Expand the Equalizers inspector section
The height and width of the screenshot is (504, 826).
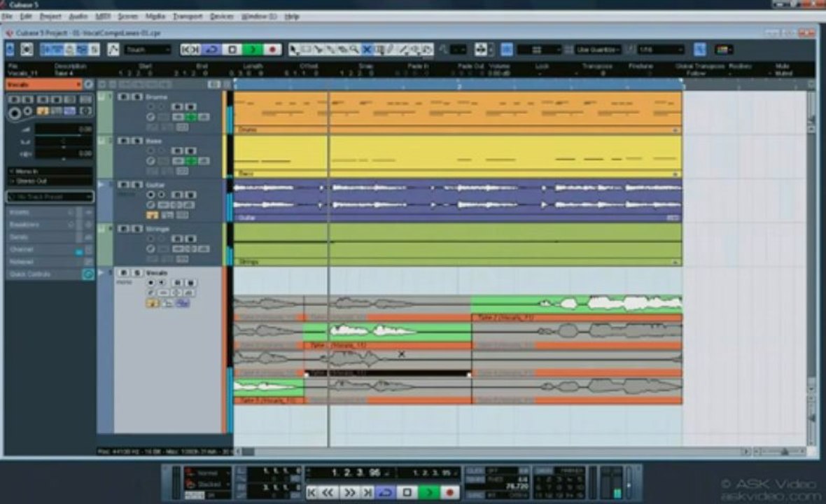[50, 225]
